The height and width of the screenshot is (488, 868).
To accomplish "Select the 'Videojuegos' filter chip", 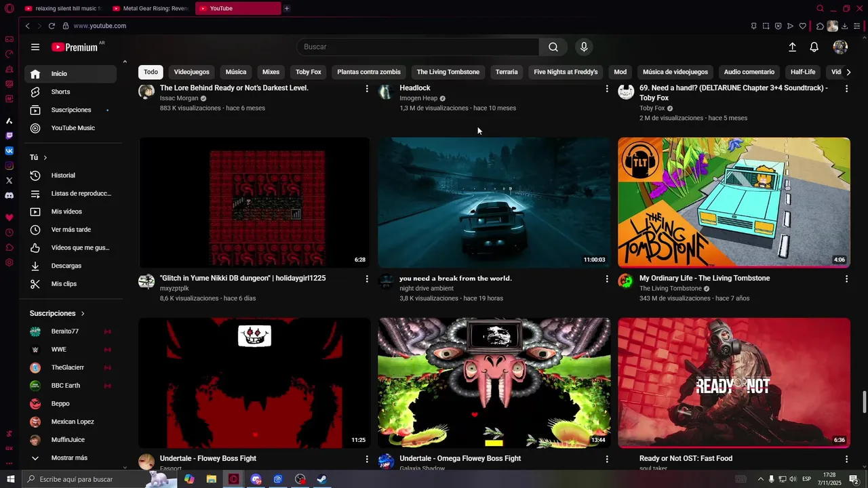I will (x=191, y=72).
